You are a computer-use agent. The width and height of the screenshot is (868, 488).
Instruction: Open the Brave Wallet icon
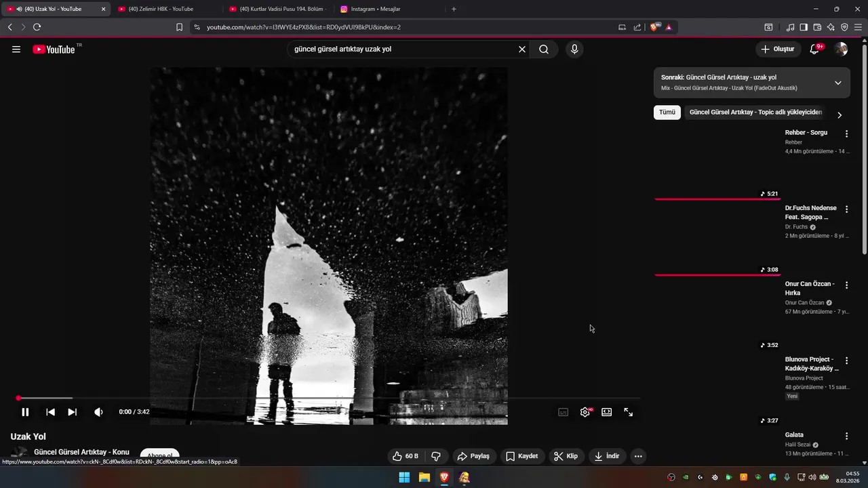coord(817,27)
